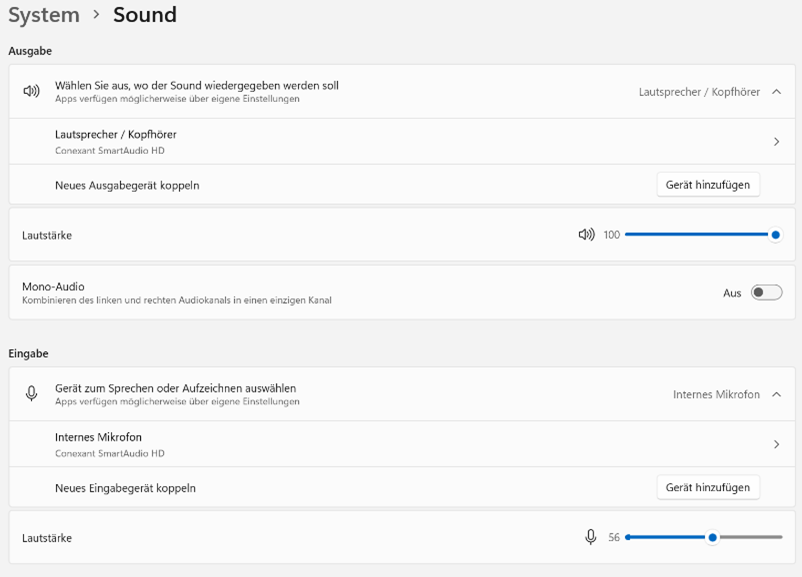The image size is (802, 577).
Task: Open Lautsprecher / Kopfhörer properties arrow
Action: click(x=776, y=142)
